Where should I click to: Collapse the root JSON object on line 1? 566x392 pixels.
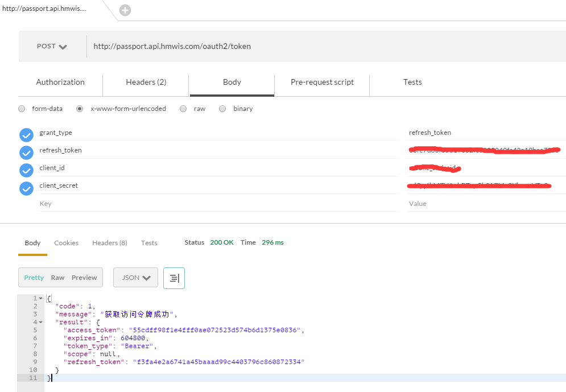click(40, 299)
